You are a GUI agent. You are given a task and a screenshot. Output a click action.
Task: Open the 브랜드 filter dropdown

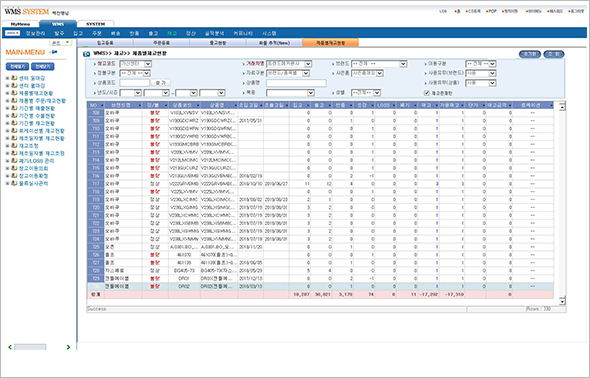click(x=379, y=64)
